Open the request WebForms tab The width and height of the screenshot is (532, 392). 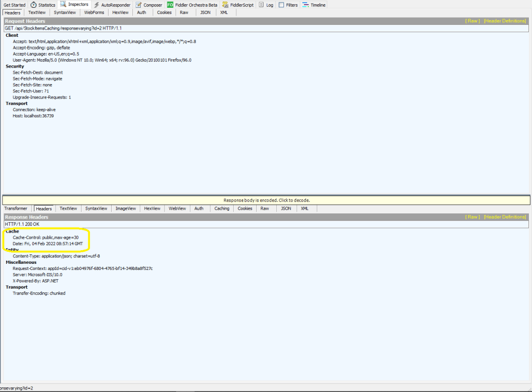point(94,12)
